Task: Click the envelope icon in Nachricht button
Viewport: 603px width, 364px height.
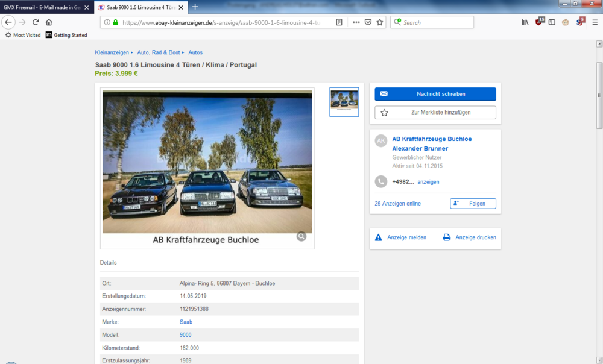Action: (x=384, y=94)
